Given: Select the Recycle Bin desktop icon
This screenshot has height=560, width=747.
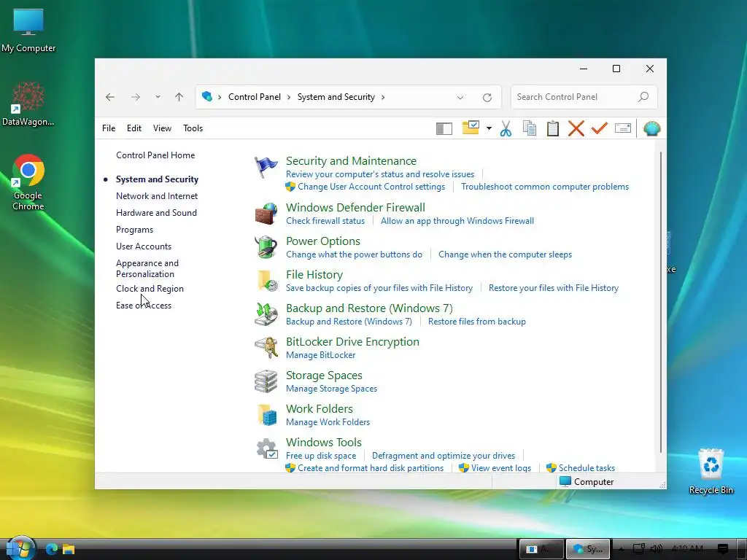Looking at the screenshot, I should [711, 472].
